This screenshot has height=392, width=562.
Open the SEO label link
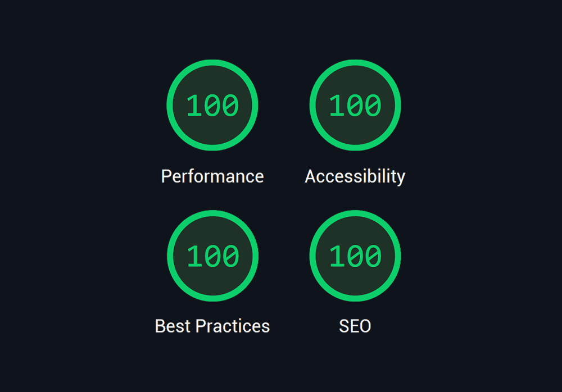pos(355,326)
